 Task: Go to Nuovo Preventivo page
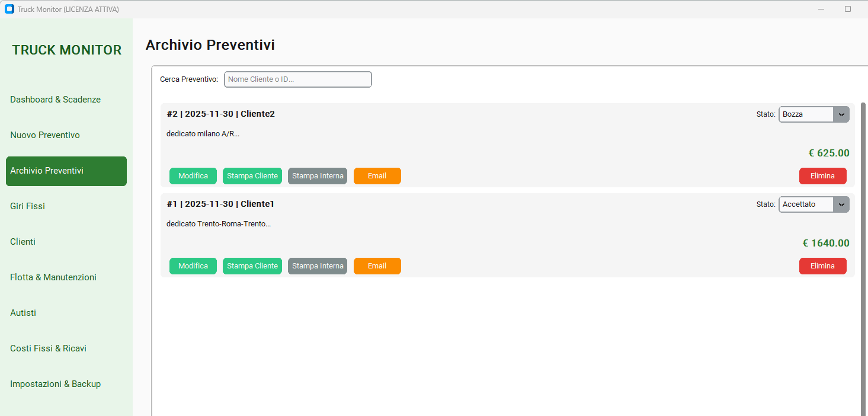click(x=45, y=135)
